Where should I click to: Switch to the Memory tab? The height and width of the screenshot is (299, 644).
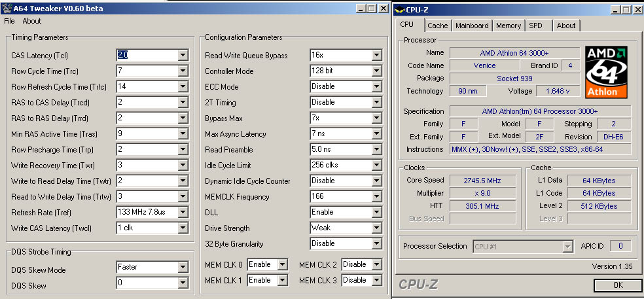point(509,26)
